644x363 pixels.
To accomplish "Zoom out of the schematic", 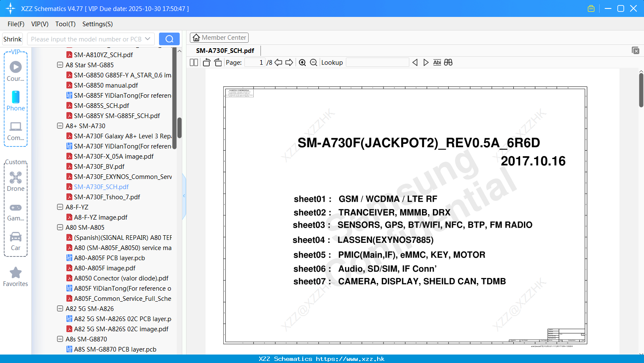I will click(x=313, y=63).
